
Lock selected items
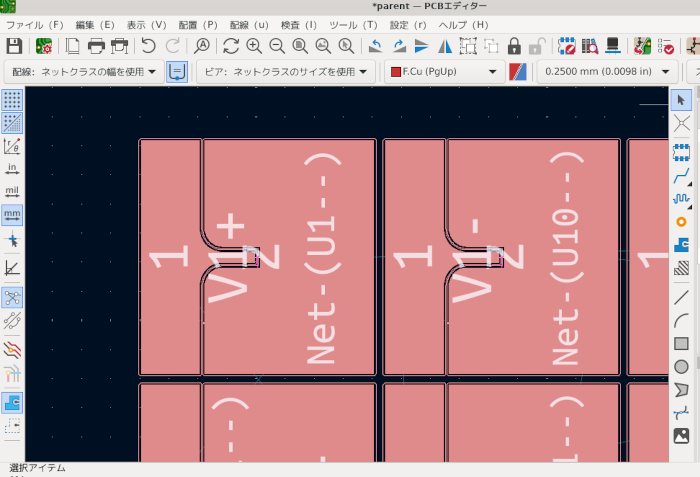coord(514,46)
